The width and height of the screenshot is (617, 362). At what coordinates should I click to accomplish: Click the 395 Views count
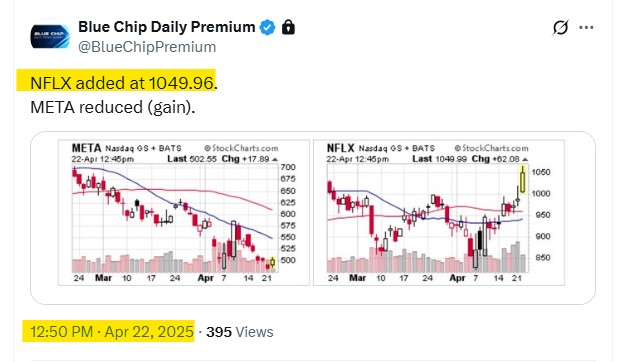click(x=240, y=332)
